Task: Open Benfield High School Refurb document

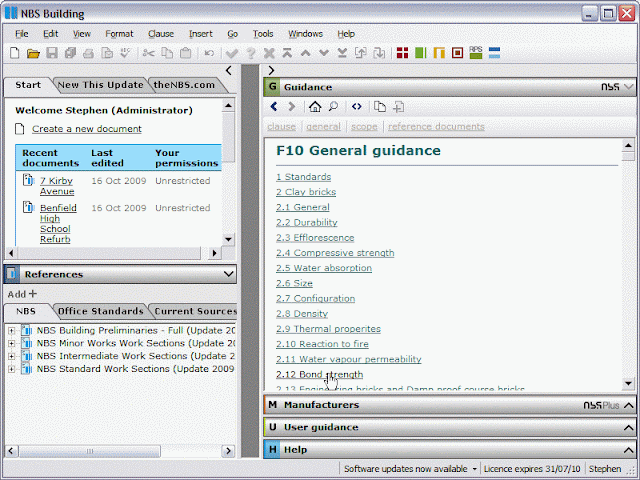Action: pos(58,223)
